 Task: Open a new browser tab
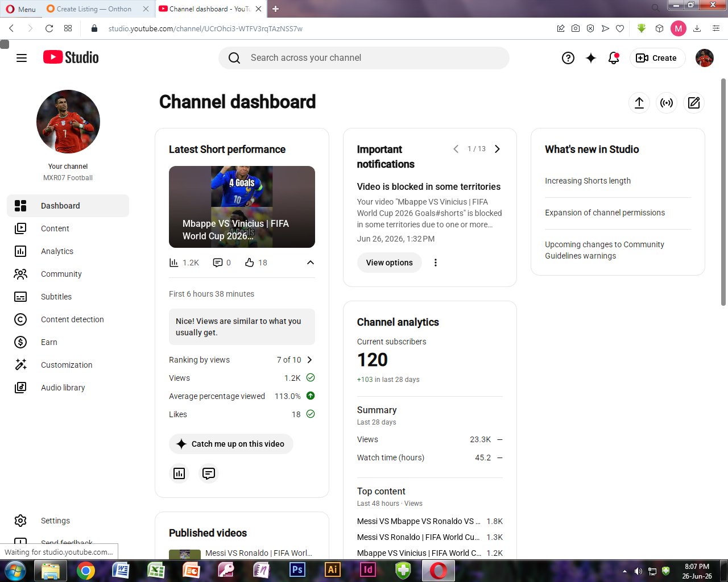coord(276,9)
